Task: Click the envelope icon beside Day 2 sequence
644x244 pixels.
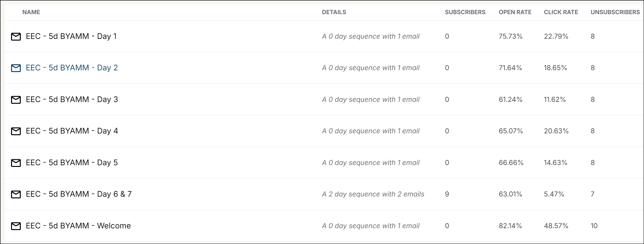Action: (16, 68)
